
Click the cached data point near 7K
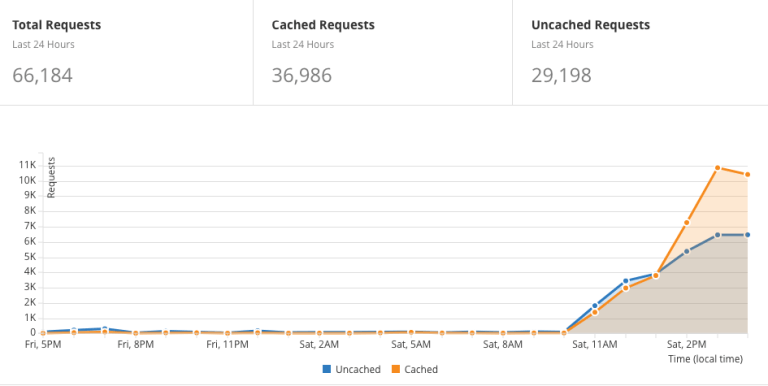click(x=687, y=223)
